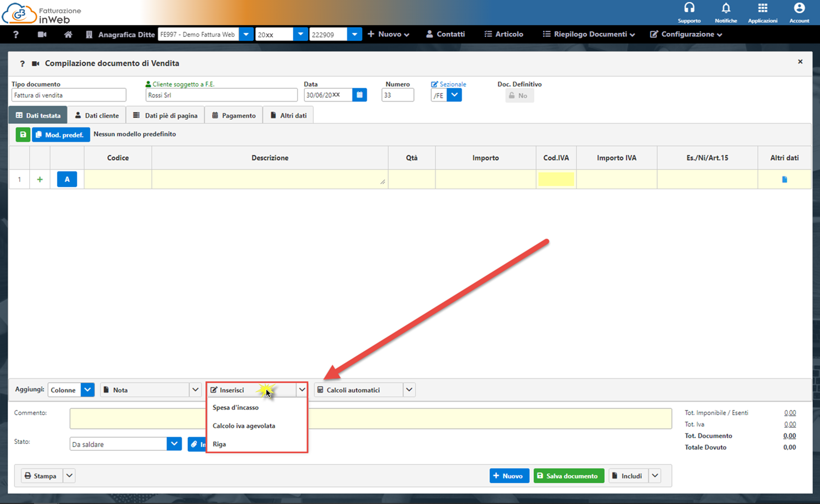Click Salva documento button
The image size is (820, 504).
tap(568, 476)
